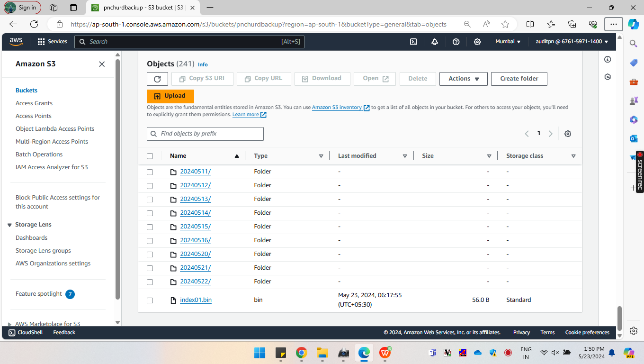Go to next page of objects
Viewport: 644px width, 364px height.
point(550,134)
